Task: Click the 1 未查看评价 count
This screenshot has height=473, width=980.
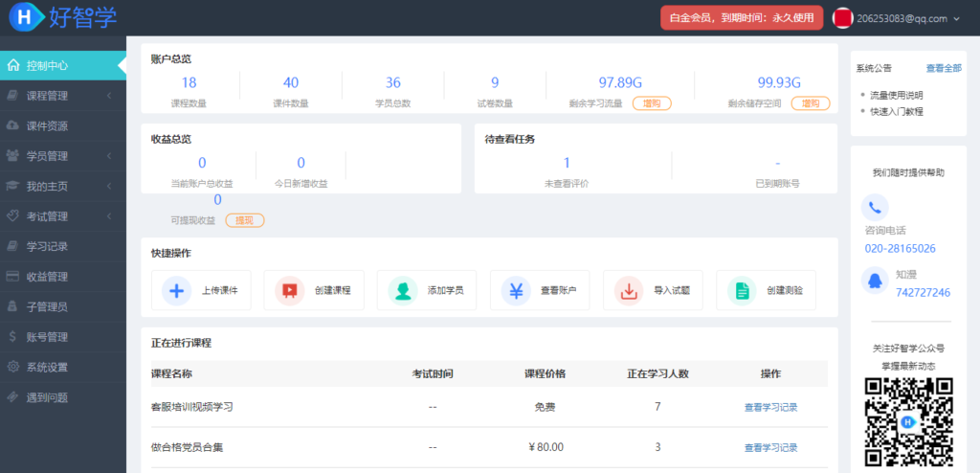Action: [567, 164]
